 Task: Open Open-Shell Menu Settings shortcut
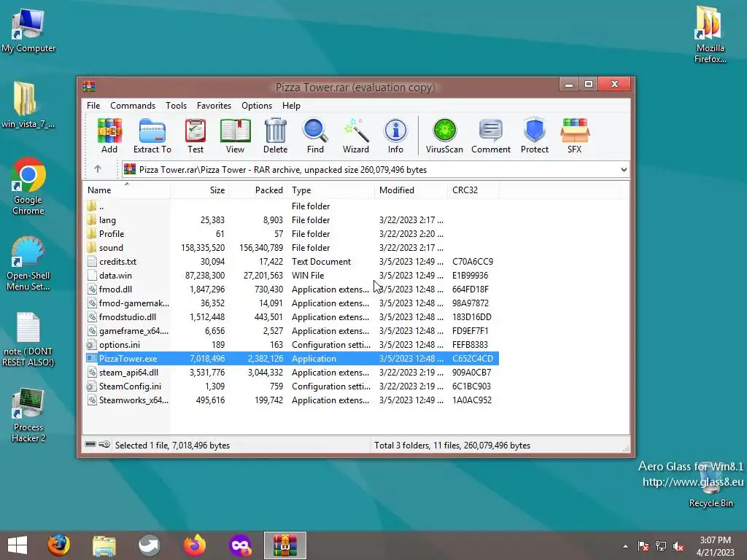coord(28,263)
